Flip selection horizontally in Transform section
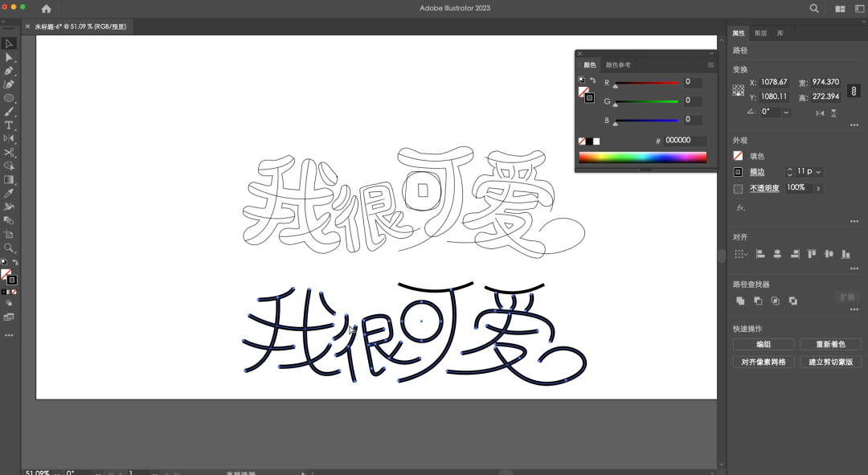This screenshot has width=868, height=475. click(x=820, y=113)
